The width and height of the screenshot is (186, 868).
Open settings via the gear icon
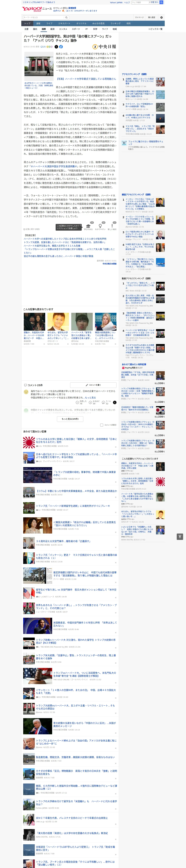point(161,18)
